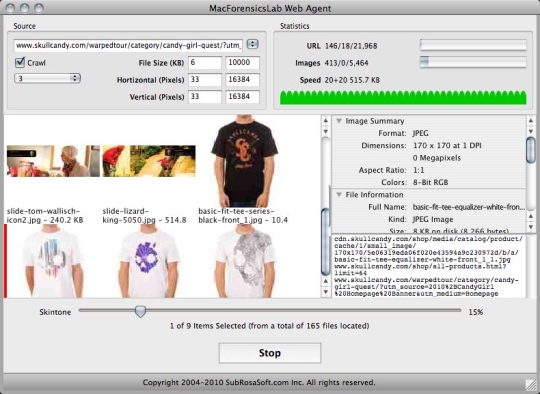Click the info panel bottom scroll down arrow

531,227
